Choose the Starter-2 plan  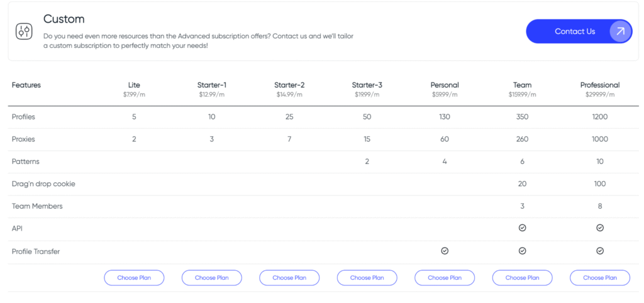coord(289,278)
